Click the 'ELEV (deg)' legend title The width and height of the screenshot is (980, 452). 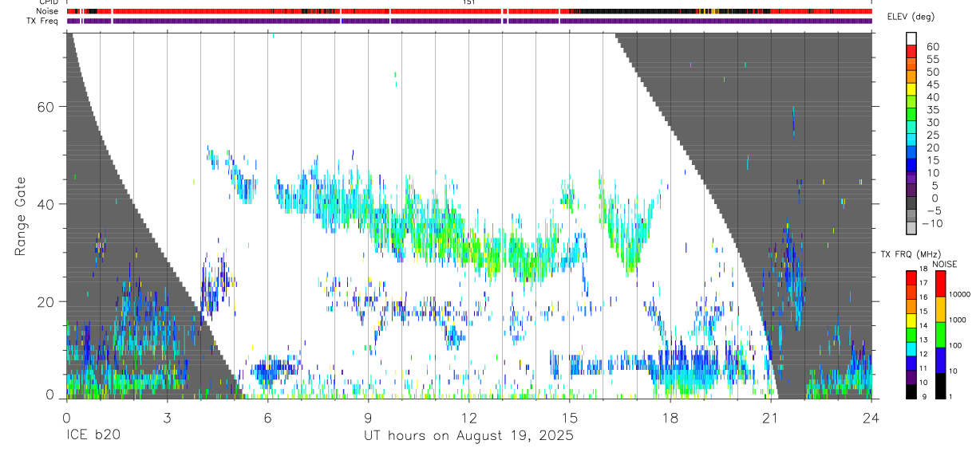pyautogui.click(x=912, y=18)
